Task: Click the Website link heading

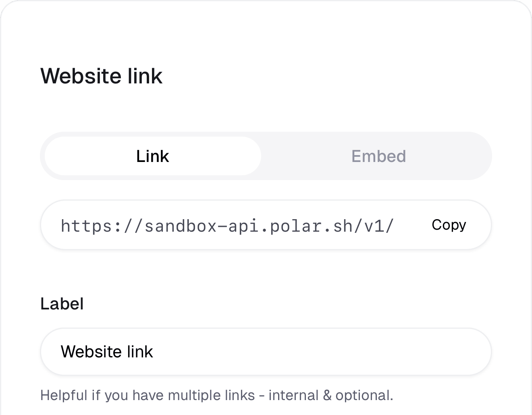Action: (102, 76)
